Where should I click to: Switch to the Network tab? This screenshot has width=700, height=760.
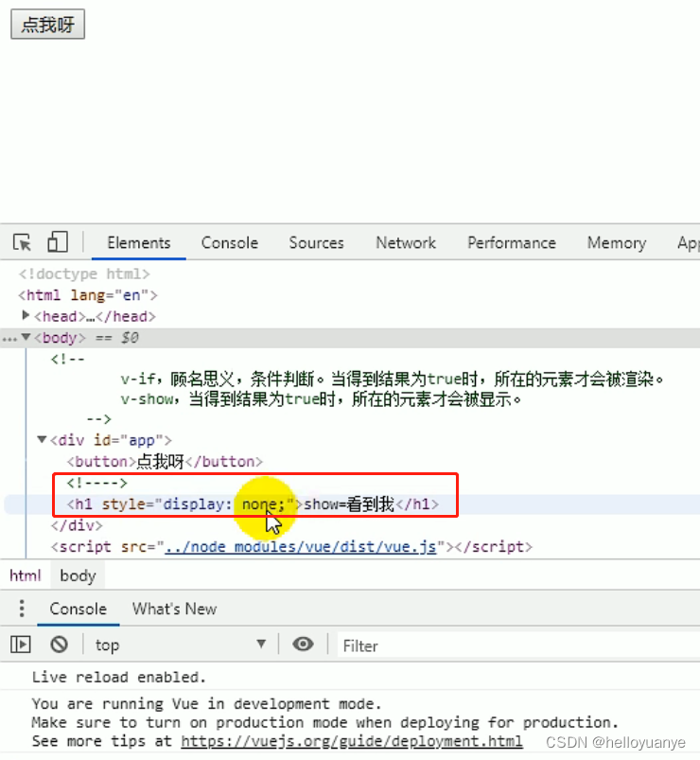click(x=406, y=242)
